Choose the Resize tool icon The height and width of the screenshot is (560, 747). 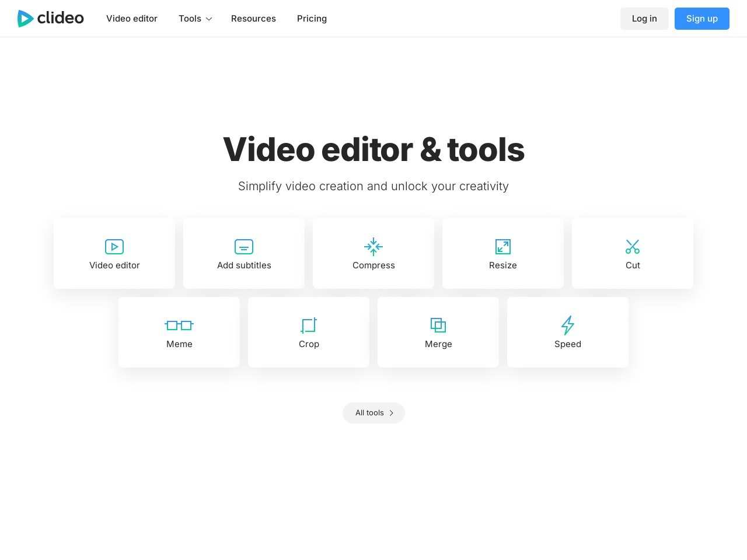(x=503, y=247)
